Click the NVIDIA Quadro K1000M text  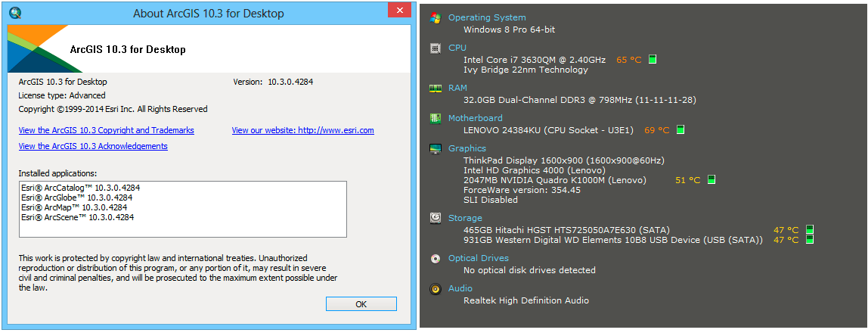click(x=555, y=180)
